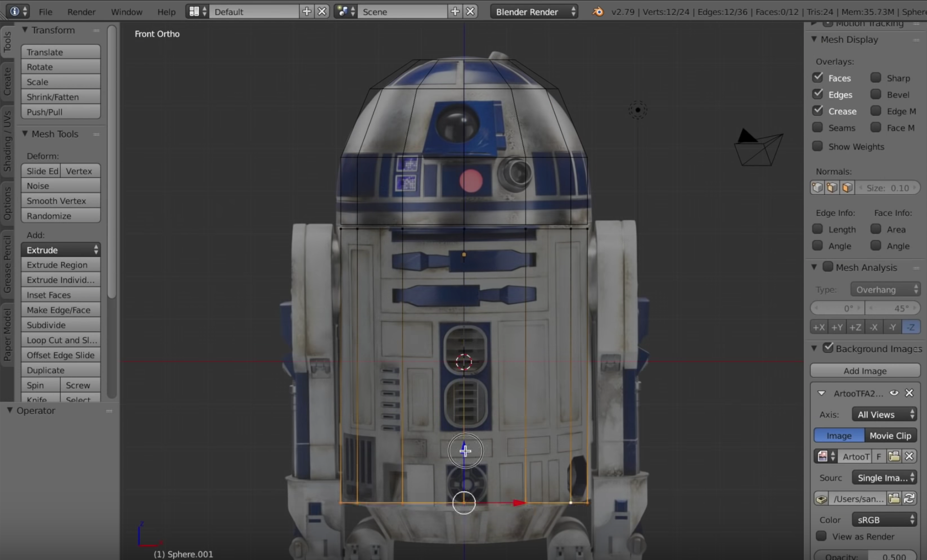Open the Help menu

point(166,12)
